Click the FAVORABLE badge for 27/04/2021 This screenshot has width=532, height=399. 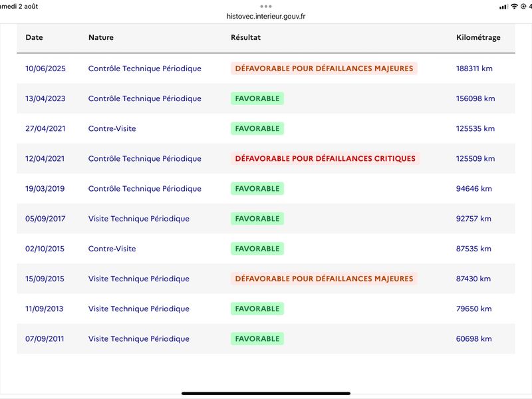point(257,128)
